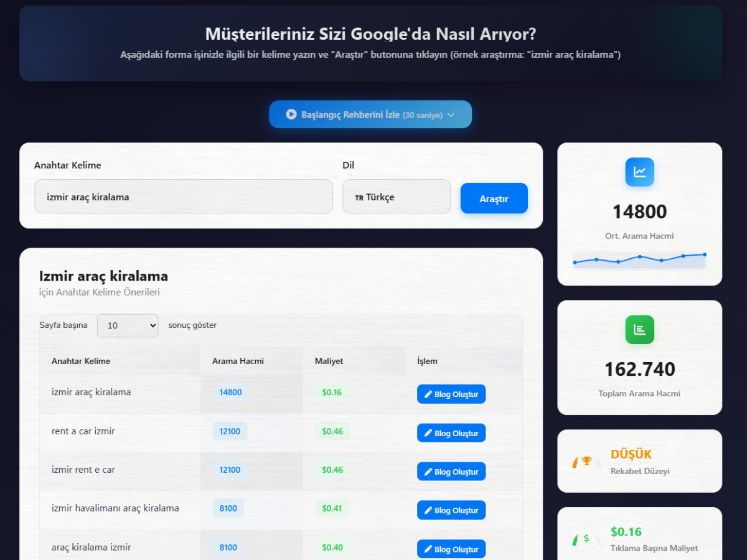Click the search volume trend line graph

pyautogui.click(x=639, y=259)
